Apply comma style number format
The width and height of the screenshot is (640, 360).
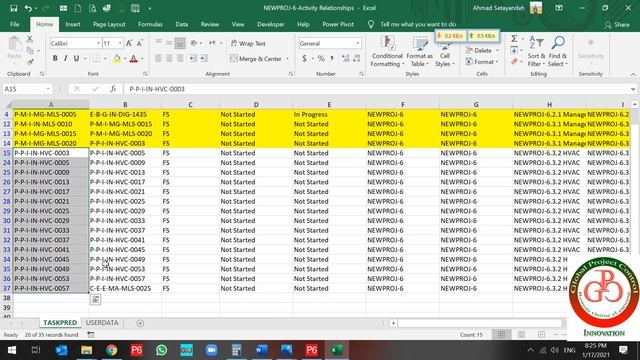332,59
